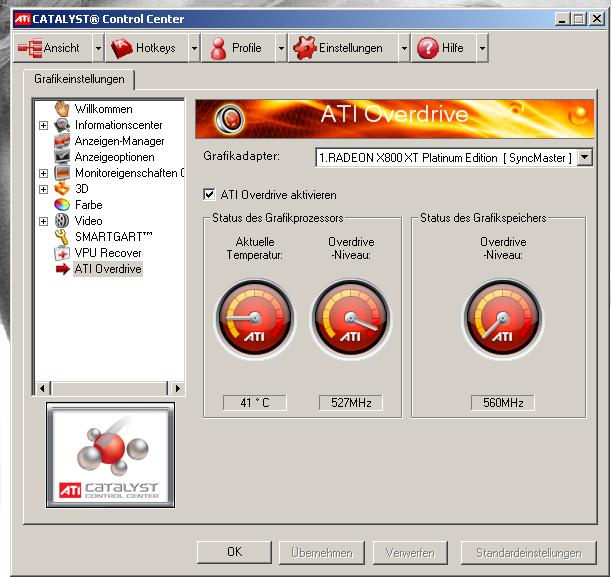Click the Einstellungen toolbar button label
This screenshot has width=611, height=577.
tap(351, 48)
